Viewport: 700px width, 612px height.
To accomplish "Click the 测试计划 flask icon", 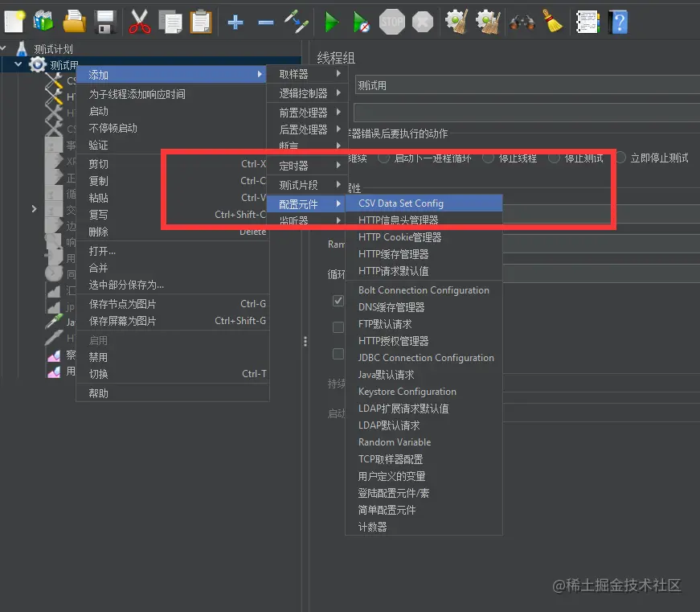I will (22, 48).
